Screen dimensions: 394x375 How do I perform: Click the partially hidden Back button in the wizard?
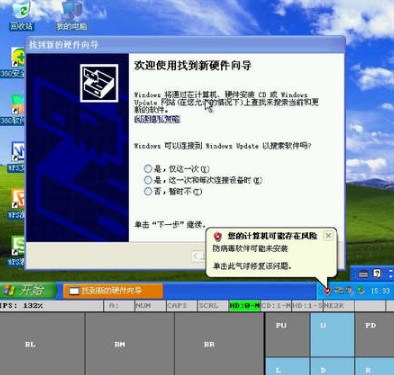(199, 256)
